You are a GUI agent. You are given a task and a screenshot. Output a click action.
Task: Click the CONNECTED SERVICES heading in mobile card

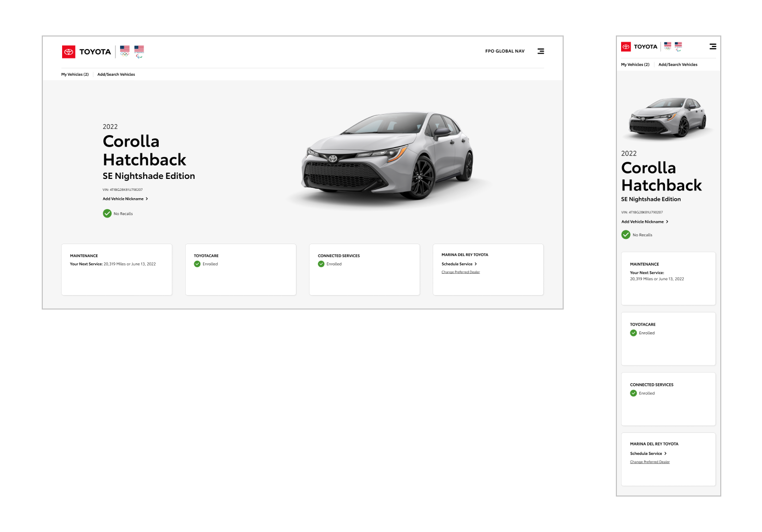click(651, 385)
